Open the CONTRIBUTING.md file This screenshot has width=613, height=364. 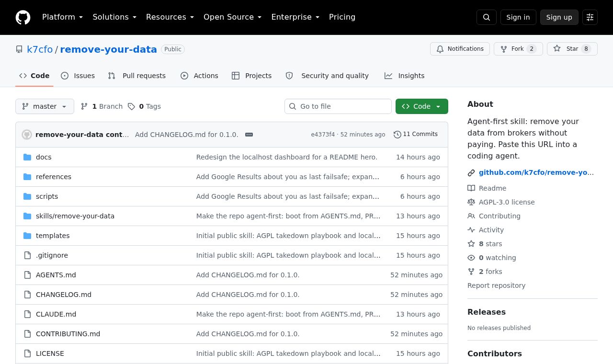click(x=68, y=334)
